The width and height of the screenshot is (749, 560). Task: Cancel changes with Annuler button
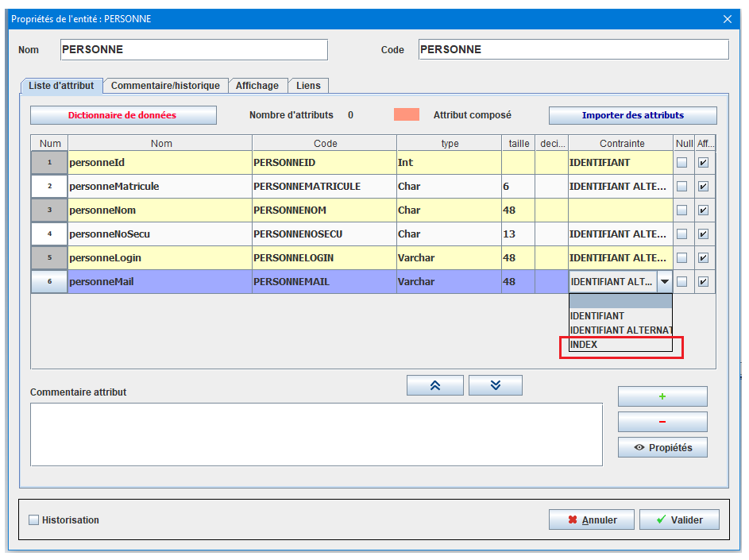click(x=592, y=519)
